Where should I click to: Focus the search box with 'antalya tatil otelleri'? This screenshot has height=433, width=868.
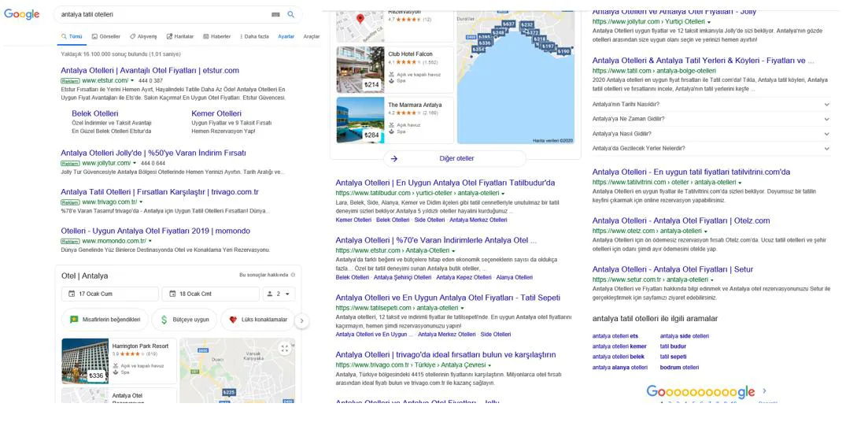pyautogui.click(x=177, y=14)
